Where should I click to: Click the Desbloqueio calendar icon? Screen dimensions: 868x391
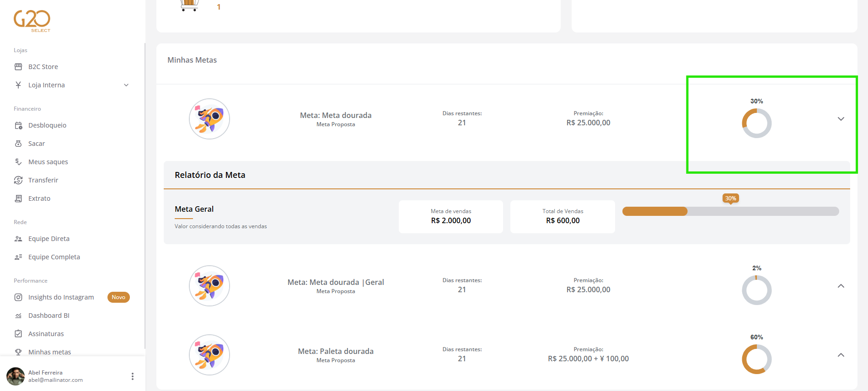click(x=18, y=125)
